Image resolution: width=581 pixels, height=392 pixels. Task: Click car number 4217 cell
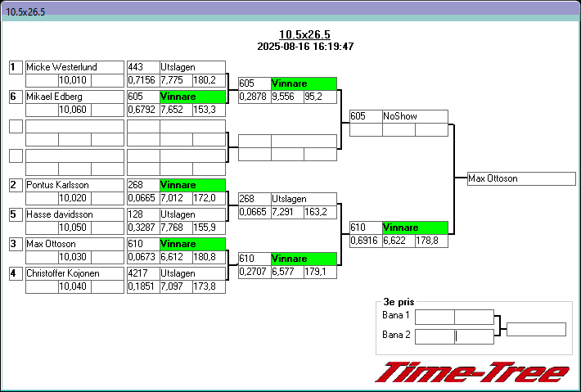(143, 273)
